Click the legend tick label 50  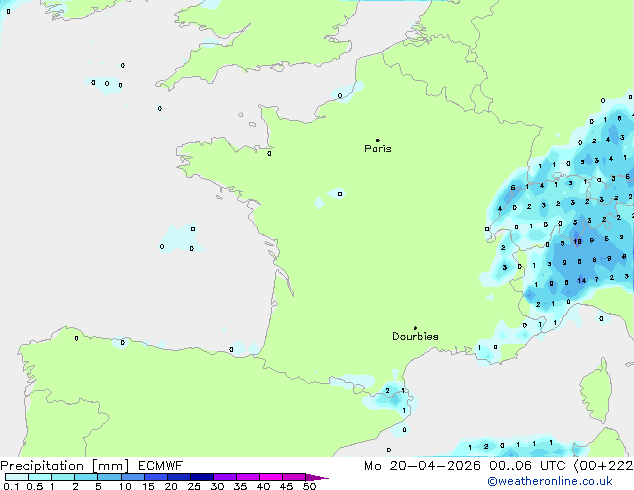click(309, 487)
